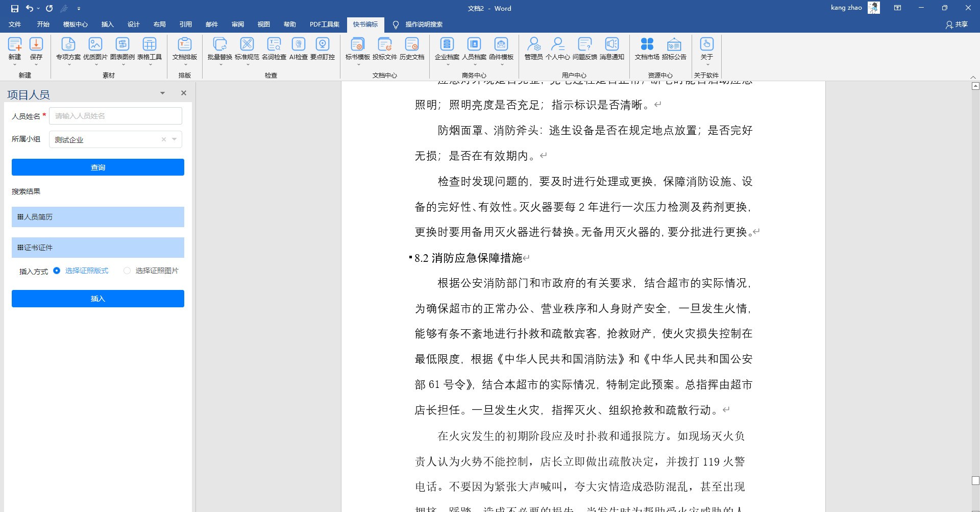Expand the 标书模板 dropdown arrow

click(x=358, y=65)
